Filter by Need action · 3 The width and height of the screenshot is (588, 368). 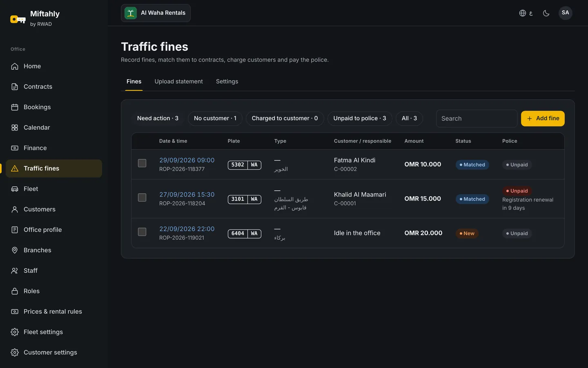coord(158,119)
